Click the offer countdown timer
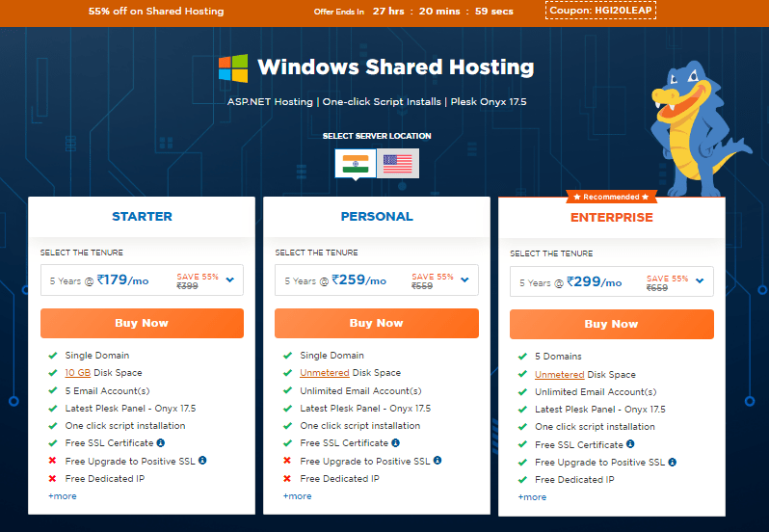 point(443,12)
